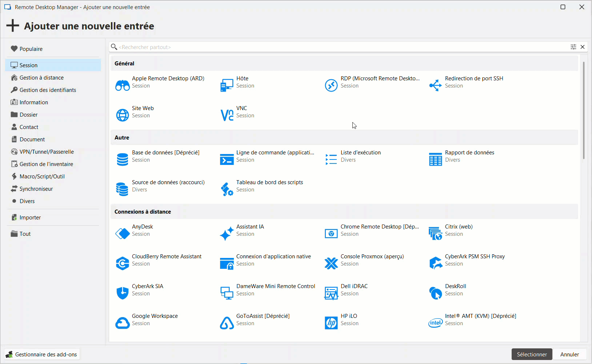Open Macro/Script/Outil category
The image size is (592, 364).
[x=42, y=177]
